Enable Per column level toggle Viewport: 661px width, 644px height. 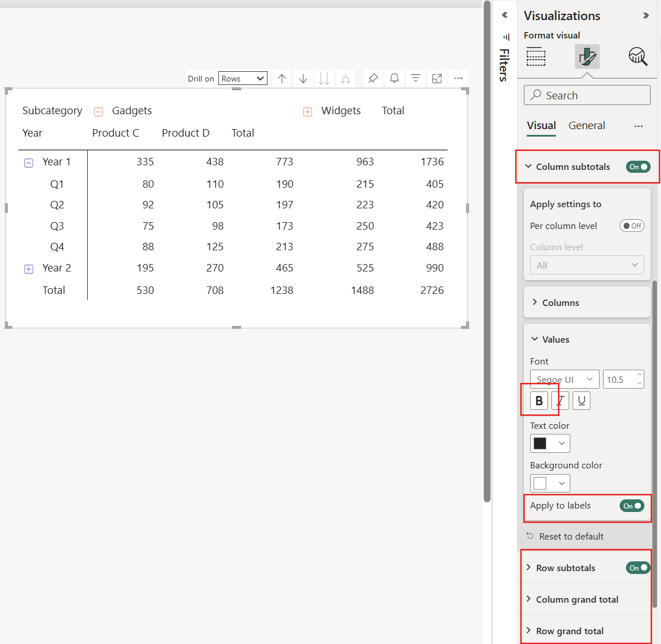[632, 226]
